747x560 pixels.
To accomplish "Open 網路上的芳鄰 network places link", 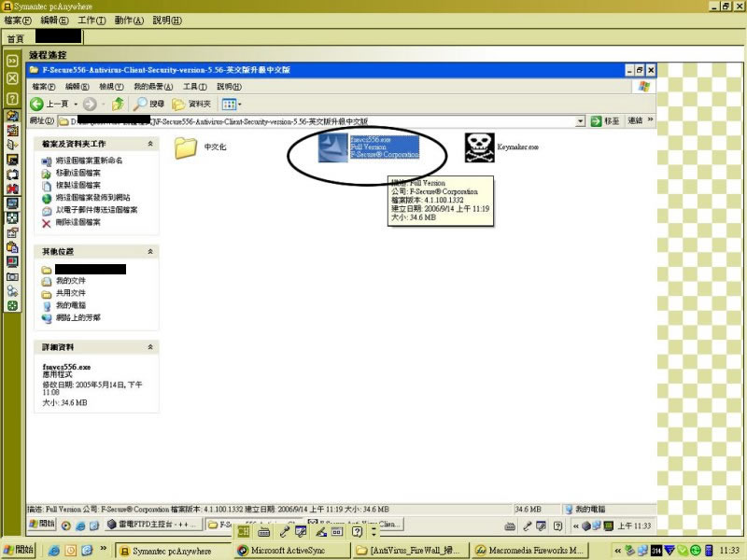I will point(78,318).
